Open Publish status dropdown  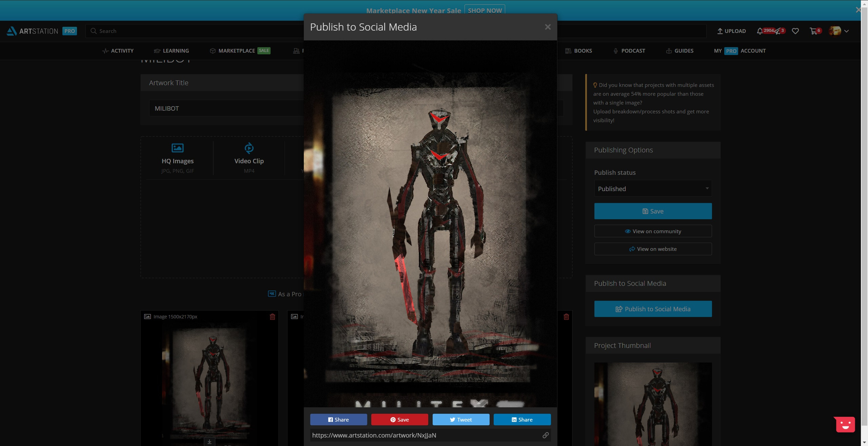pos(653,188)
